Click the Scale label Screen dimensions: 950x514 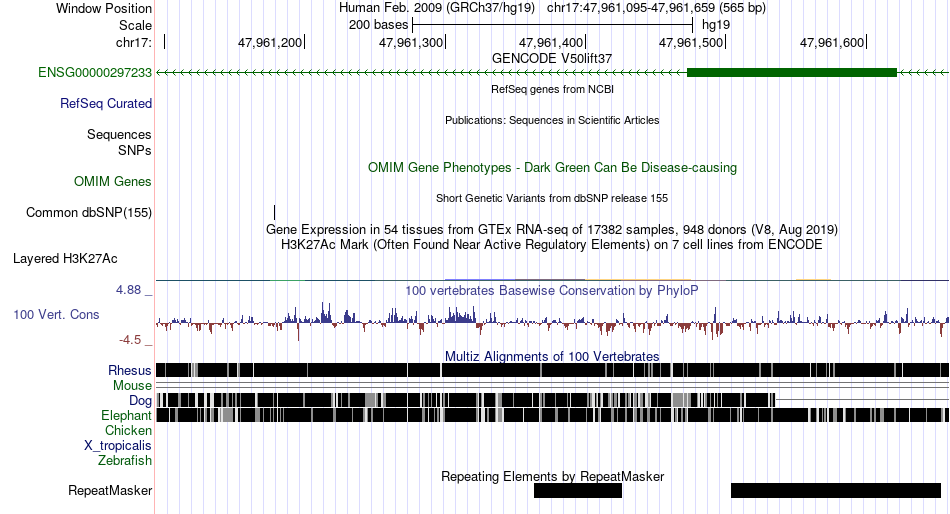click(136, 25)
